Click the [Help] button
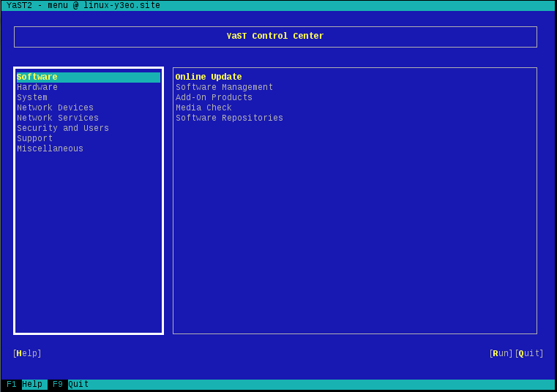The height and width of the screenshot is (392, 557). (27, 354)
